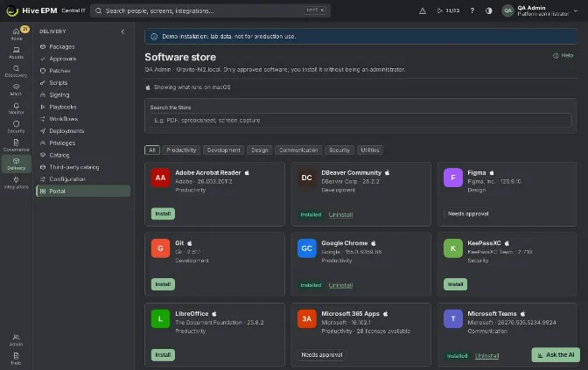The width and height of the screenshot is (588, 370).
Task: Click the Search the Store field
Action: 360,121
